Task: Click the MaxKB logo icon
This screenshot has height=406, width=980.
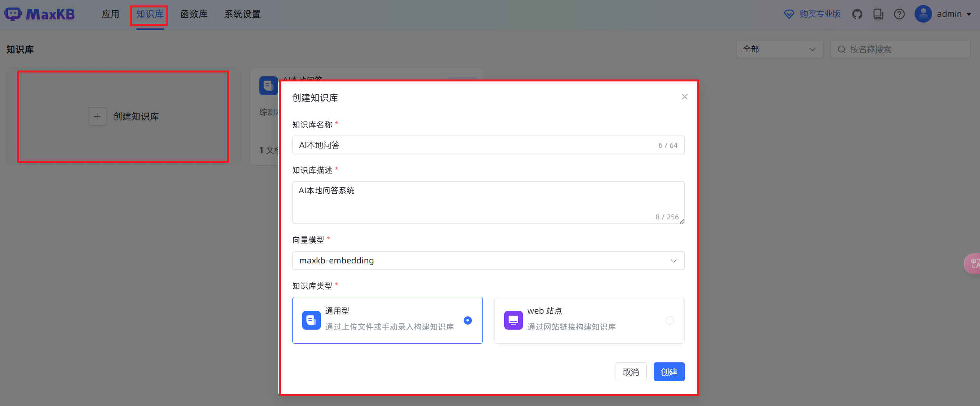Action: [x=13, y=14]
